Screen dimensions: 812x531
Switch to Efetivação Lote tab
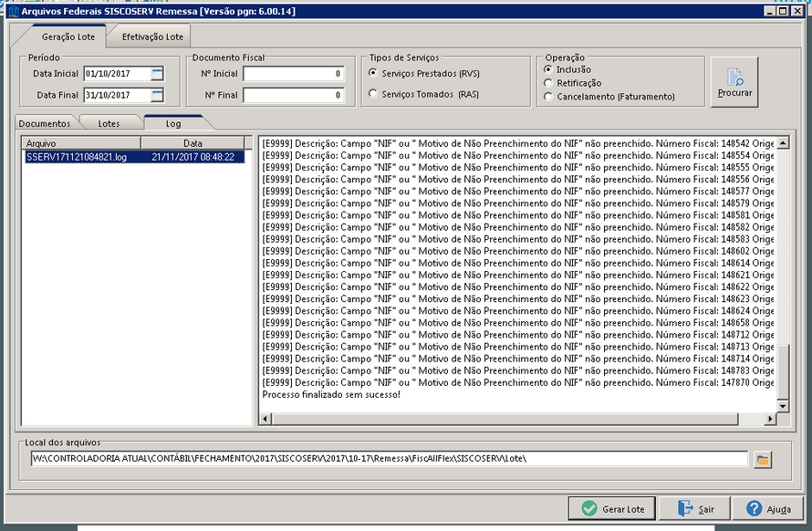pyautogui.click(x=152, y=36)
